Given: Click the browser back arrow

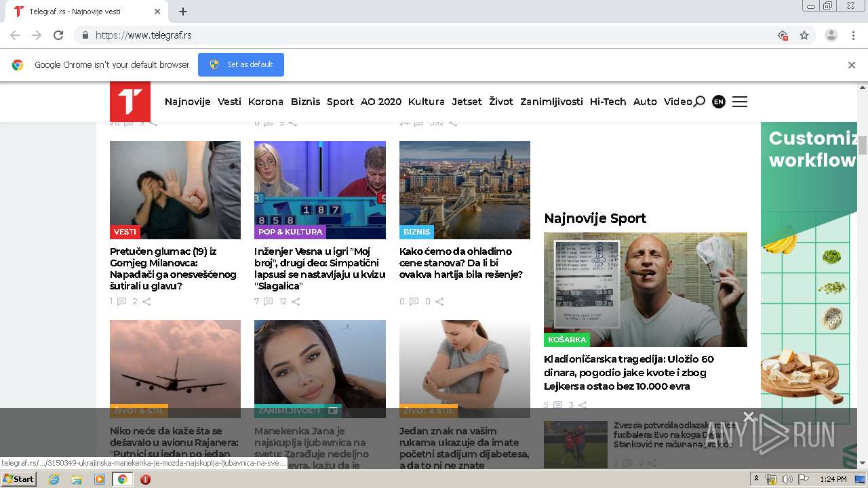Looking at the screenshot, I should (15, 35).
